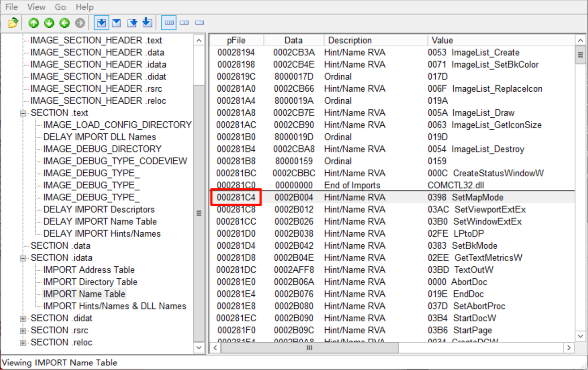This screenshot has height=370, width=588.
Task: Toggle the two-segment data width button
Action: [185, 23]
